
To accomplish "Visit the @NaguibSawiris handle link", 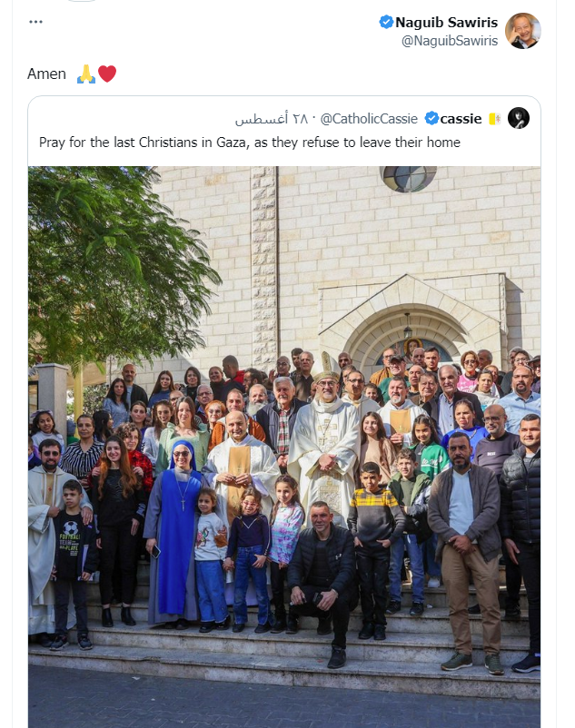I will (449, 41).
